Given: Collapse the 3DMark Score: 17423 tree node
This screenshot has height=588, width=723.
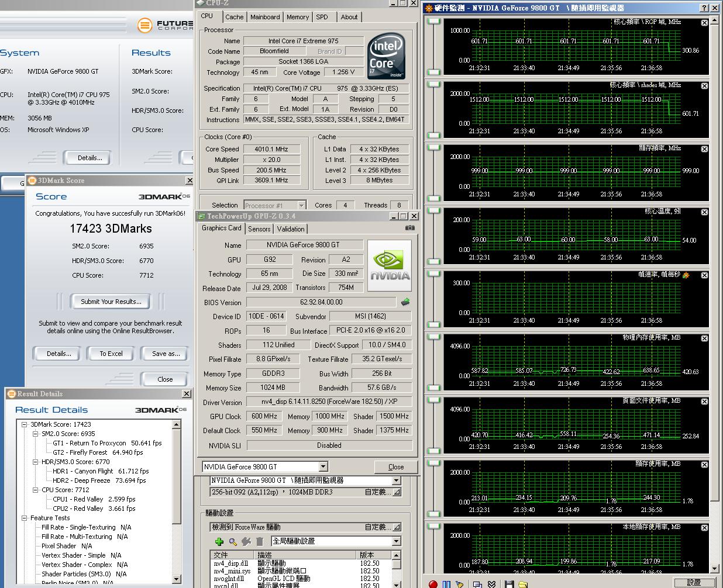Looking at the screenshot, I should point(25,424).
